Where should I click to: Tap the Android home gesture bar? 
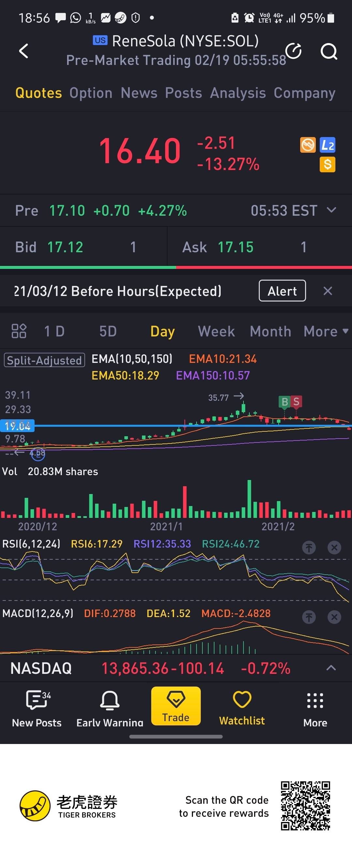(x=176, y=736)
